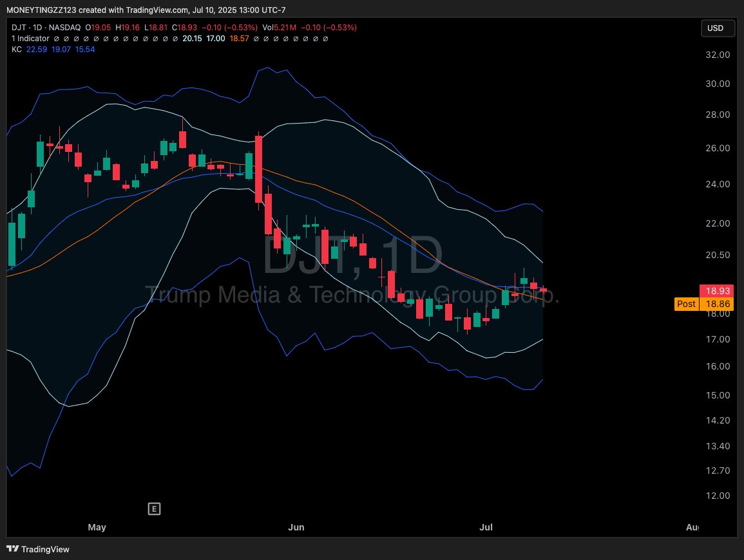Click the MONEYTINGZZ123 header caption text
Screen dimensions: 744x560
[146, 10]
